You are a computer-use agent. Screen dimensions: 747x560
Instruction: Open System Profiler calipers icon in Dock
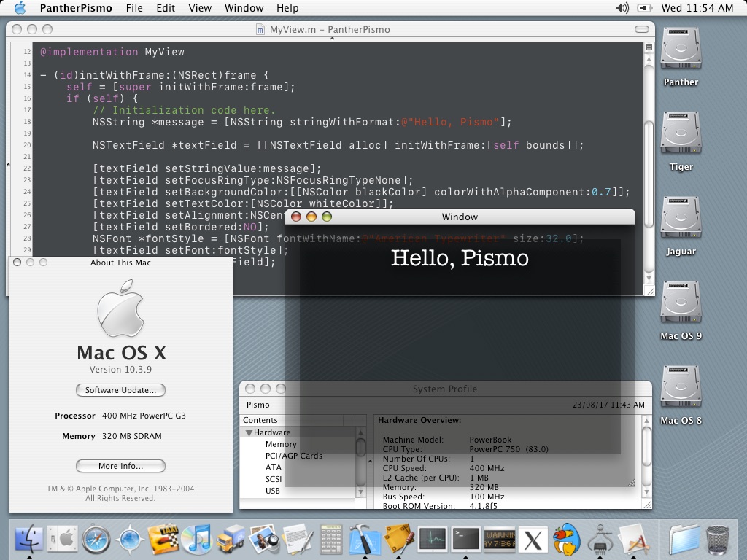click(600, 539)
